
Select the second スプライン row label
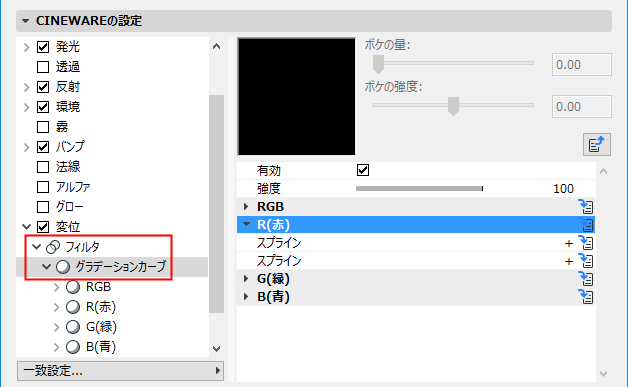pyautogui.click(x=279, y=261)
